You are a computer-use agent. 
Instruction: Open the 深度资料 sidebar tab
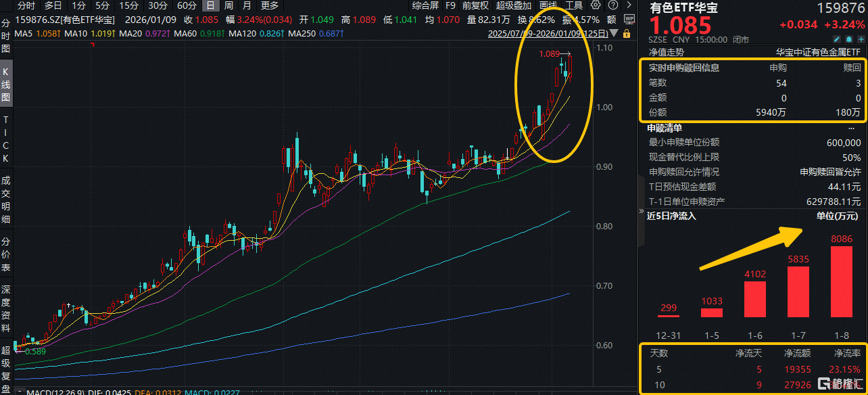(x=5, y=308)
